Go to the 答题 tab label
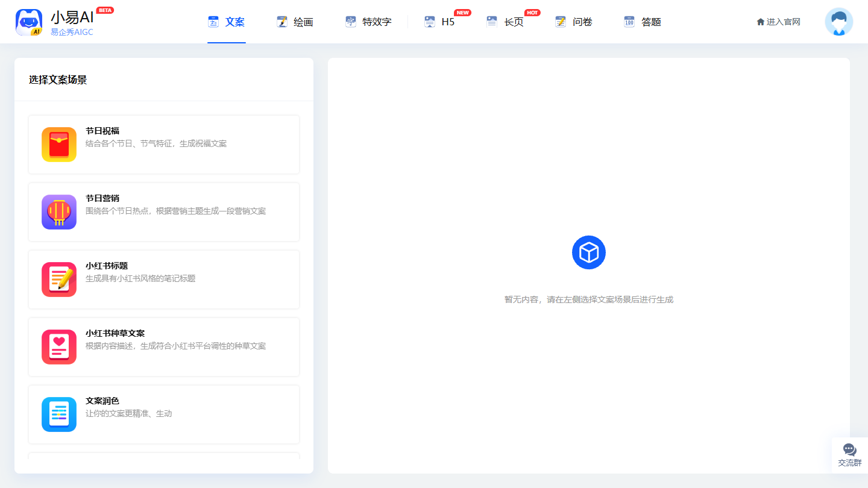This screenshot has width=868, height=488. (652, 22)
